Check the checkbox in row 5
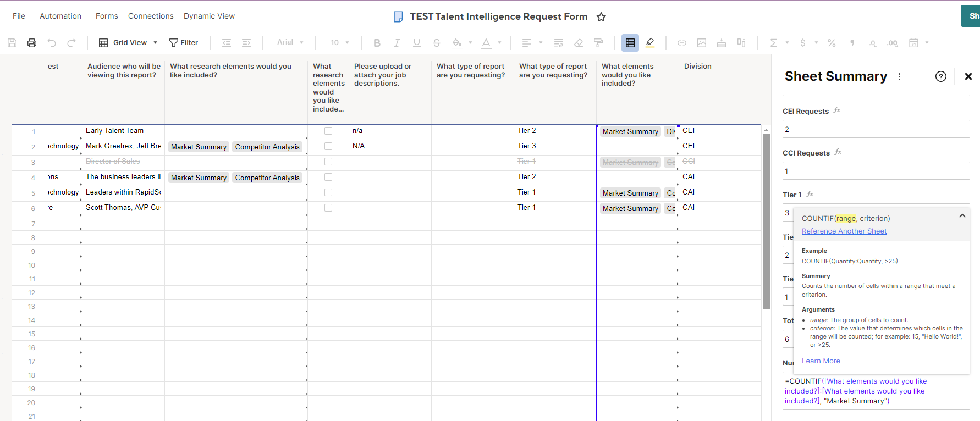 click(328, 192)
